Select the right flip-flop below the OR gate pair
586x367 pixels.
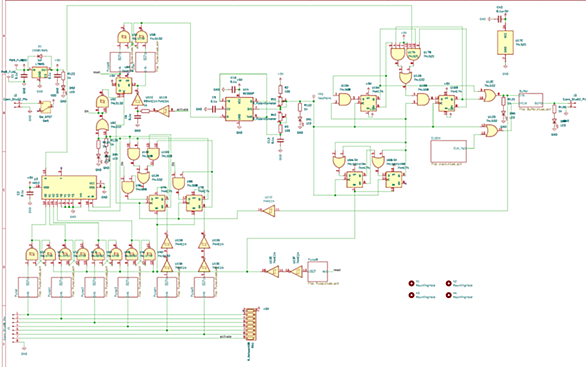point(394,179)
